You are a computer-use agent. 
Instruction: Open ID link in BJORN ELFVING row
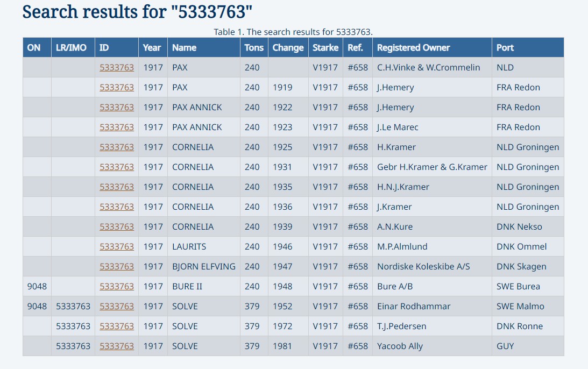tap(117, 266)
